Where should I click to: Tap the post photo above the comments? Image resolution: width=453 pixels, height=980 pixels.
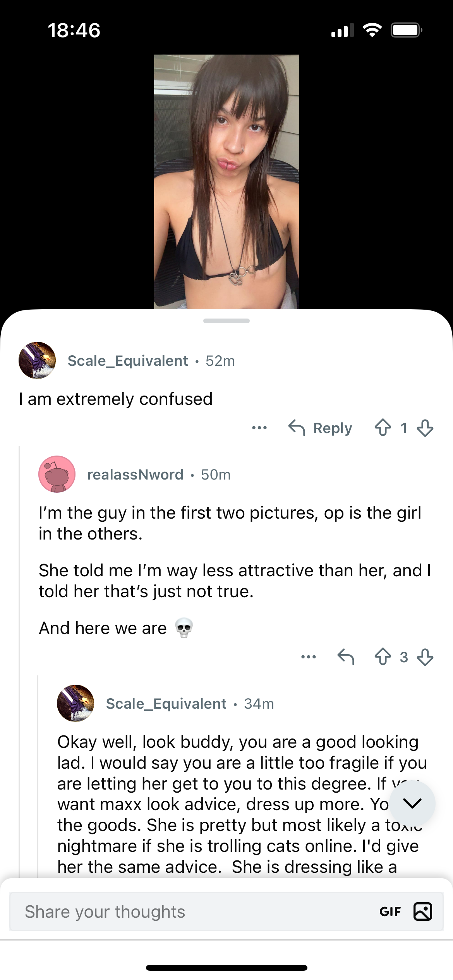(226, 182)
